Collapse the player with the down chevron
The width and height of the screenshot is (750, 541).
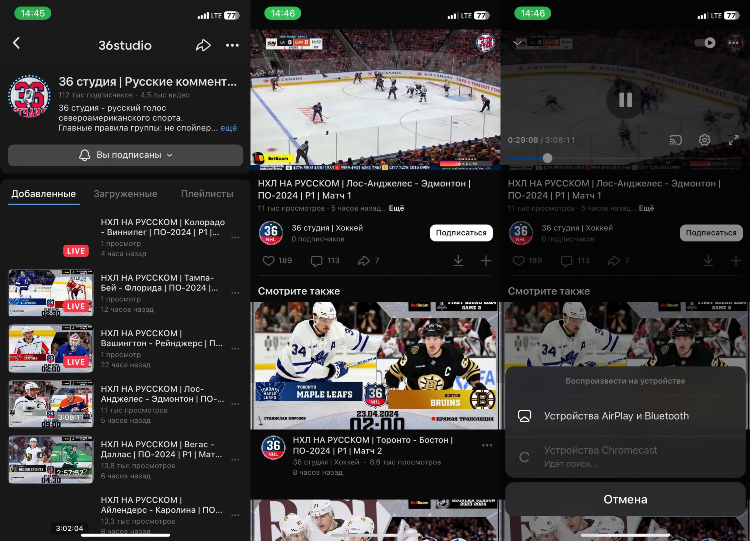click(517, 43)
